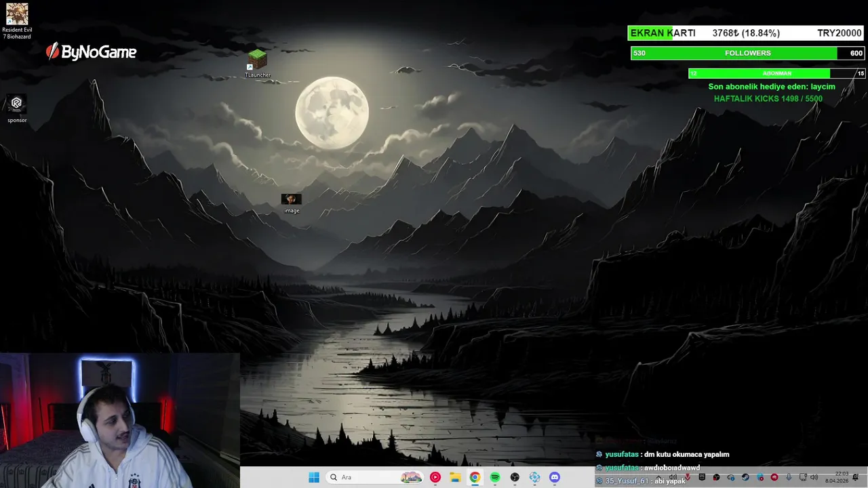Click chat message 'dm kutu okumaca yapalım'
868x488 pixels.
coord(686,454)
